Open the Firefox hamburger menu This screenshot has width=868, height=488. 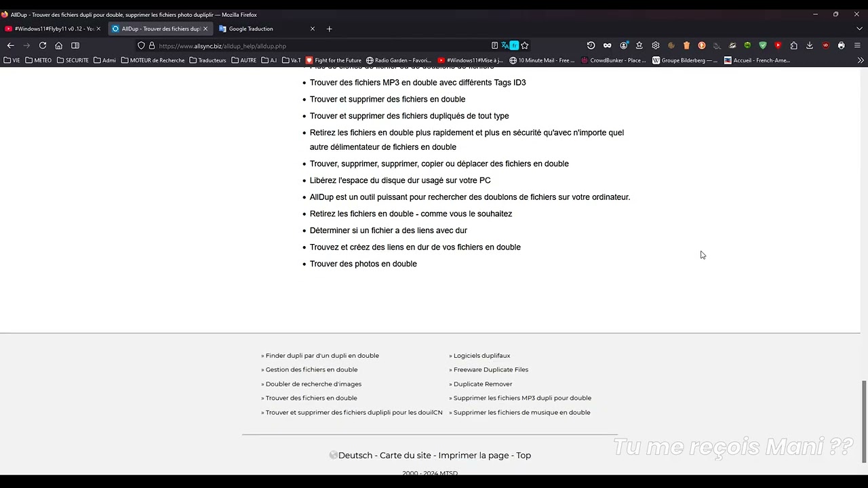[857, 45]
